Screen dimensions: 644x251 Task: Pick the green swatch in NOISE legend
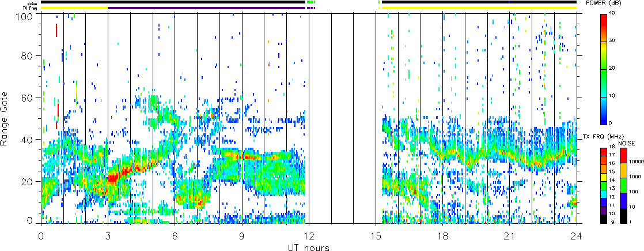pos(623,185)
